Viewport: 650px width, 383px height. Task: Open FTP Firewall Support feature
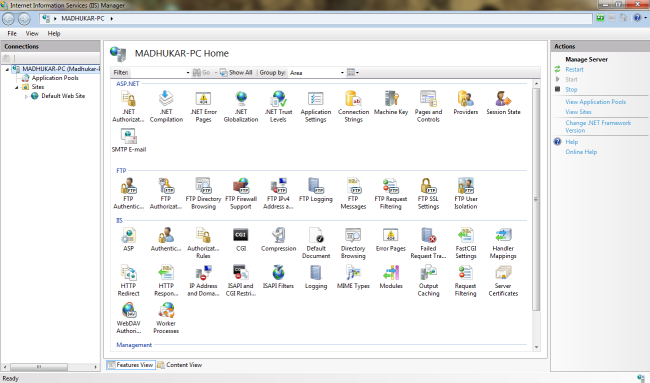pyautogui.click(x=241, y=194)
